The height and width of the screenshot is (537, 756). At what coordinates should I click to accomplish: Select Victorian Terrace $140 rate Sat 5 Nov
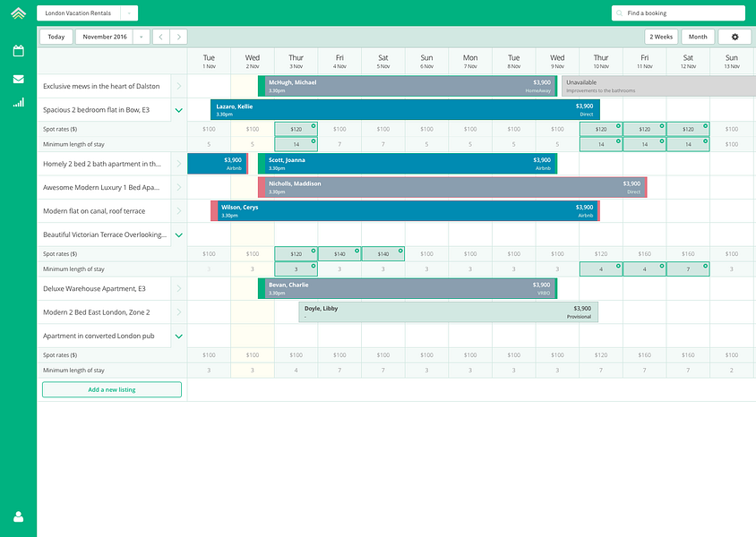[x=383, y=254]
